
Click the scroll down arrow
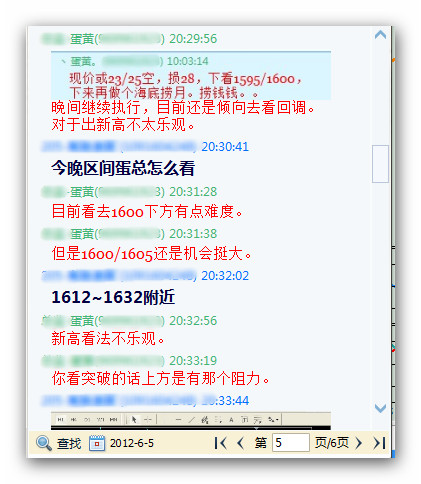(380, 408)
